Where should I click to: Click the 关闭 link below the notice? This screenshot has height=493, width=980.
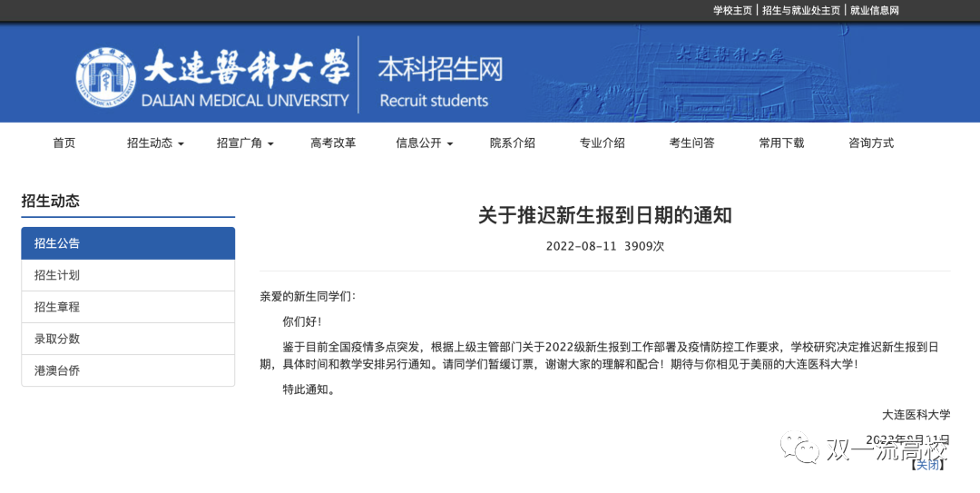(x=926, y=465)
